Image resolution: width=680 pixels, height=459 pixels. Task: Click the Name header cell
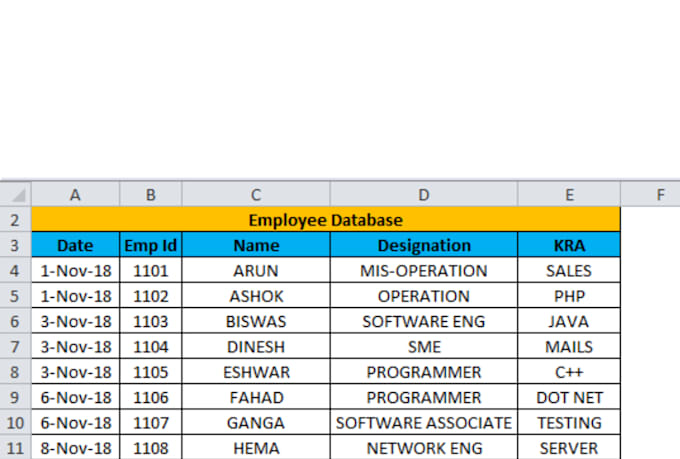pos(256,245)
